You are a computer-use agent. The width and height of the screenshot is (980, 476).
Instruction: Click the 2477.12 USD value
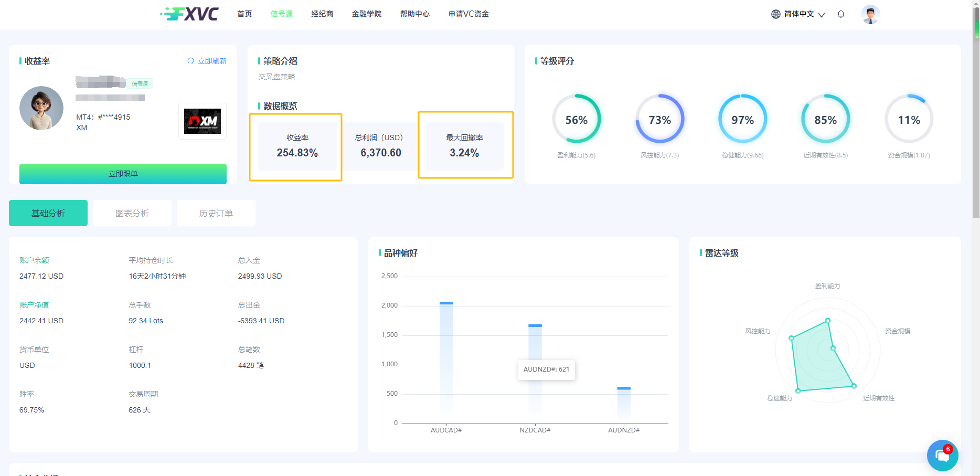point(41,276)
